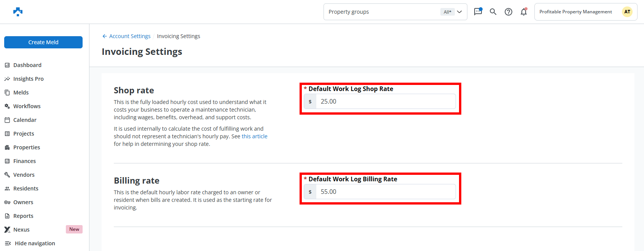Image resolution: width=644 pixels, height=251 pixels.
Task: Click the search magnifier icon
Action: pyautogui.click(x=493, y=12)
